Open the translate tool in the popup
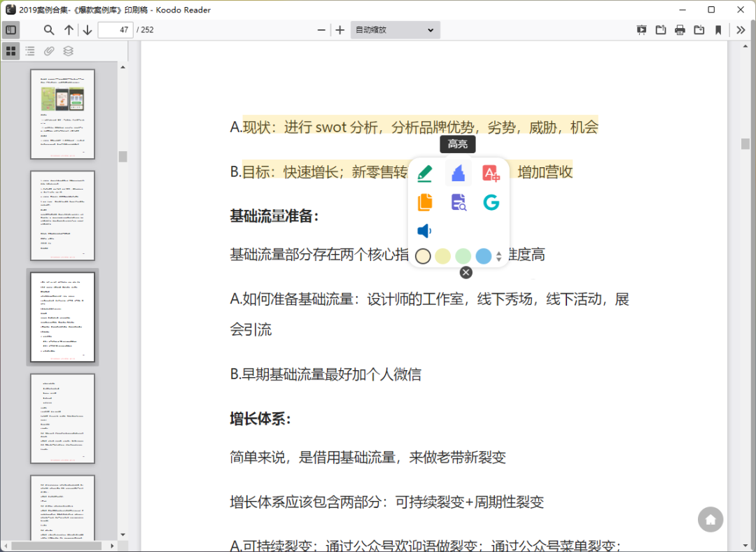 pyautogui.click(x=491, y=174)
